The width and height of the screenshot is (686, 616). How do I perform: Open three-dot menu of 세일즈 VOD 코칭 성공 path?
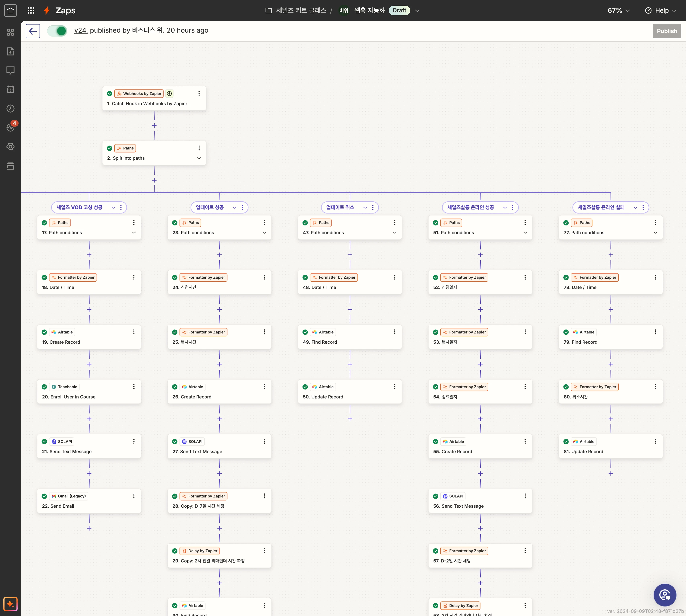pos(121,208)
